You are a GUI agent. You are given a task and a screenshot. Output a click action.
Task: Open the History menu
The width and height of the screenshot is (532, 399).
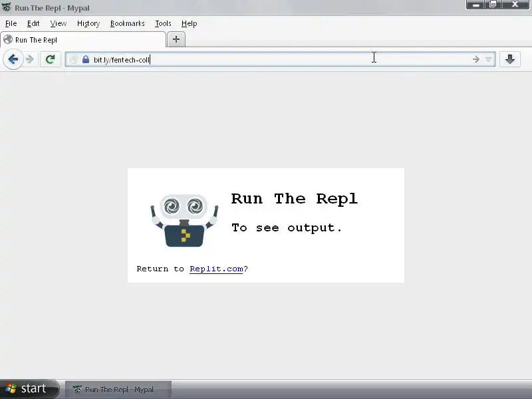88,23
